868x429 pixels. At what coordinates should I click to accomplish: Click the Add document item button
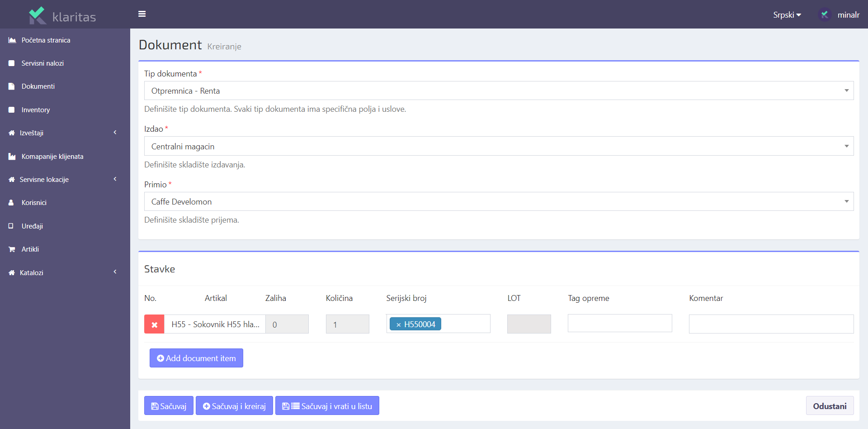(196, 358)
